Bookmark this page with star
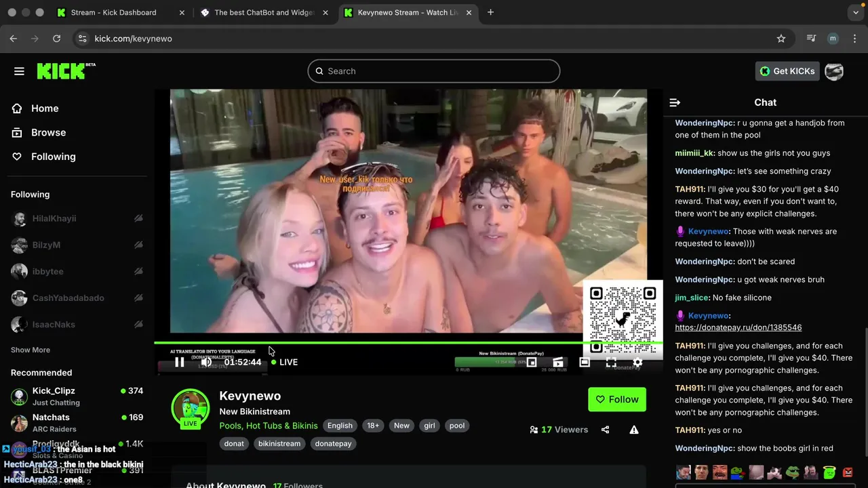This screenshot has width=868, height=488. tap(781, 39)
